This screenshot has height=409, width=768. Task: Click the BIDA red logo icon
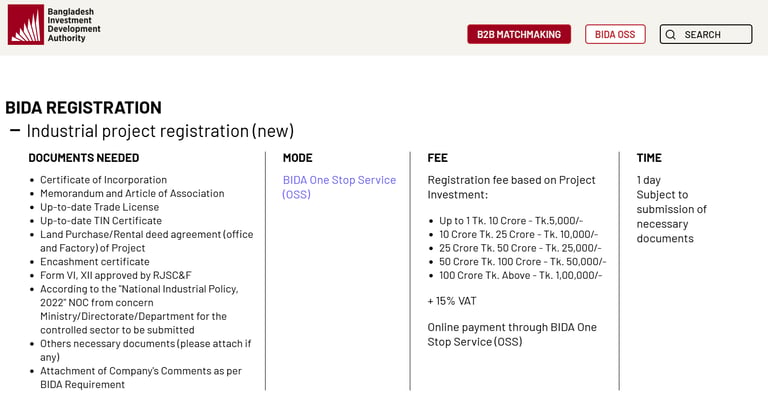[x=26, y=24]
